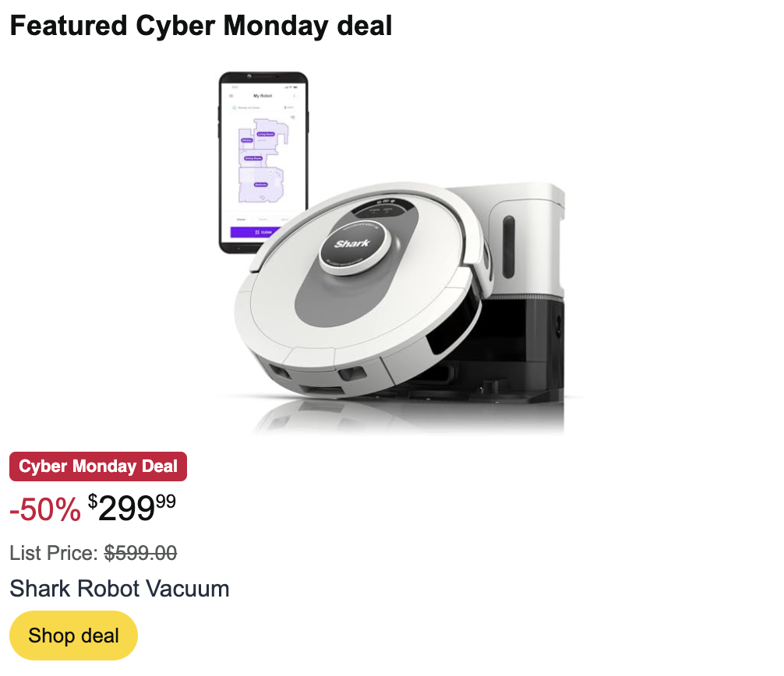This screenshot has height=676, width=784.
Task: Click the My Robot title on phone screen
Action: click(x=263, y=96)
